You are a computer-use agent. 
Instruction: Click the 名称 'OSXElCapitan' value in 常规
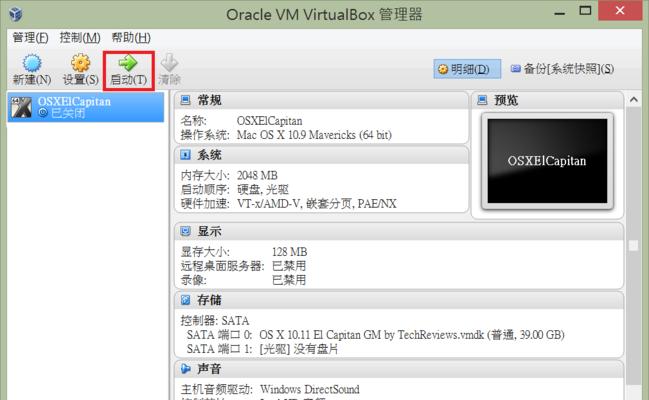point(269,121)
